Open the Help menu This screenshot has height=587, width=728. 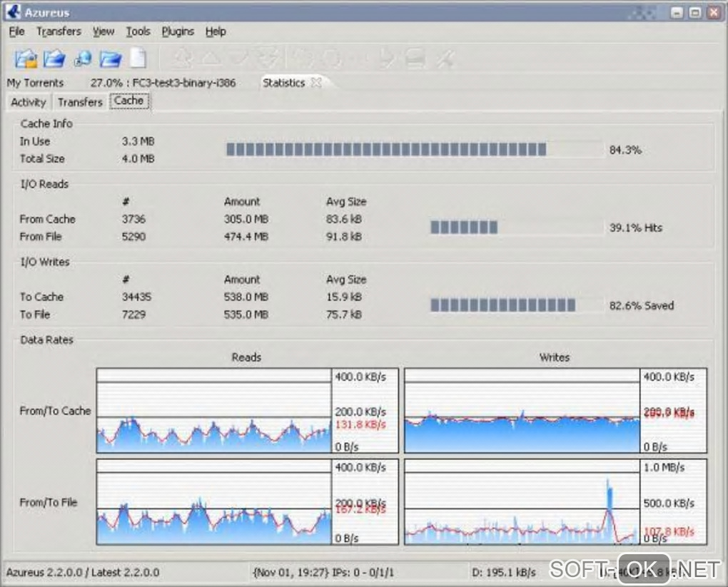pyautogui.click(x=216, y=31)
